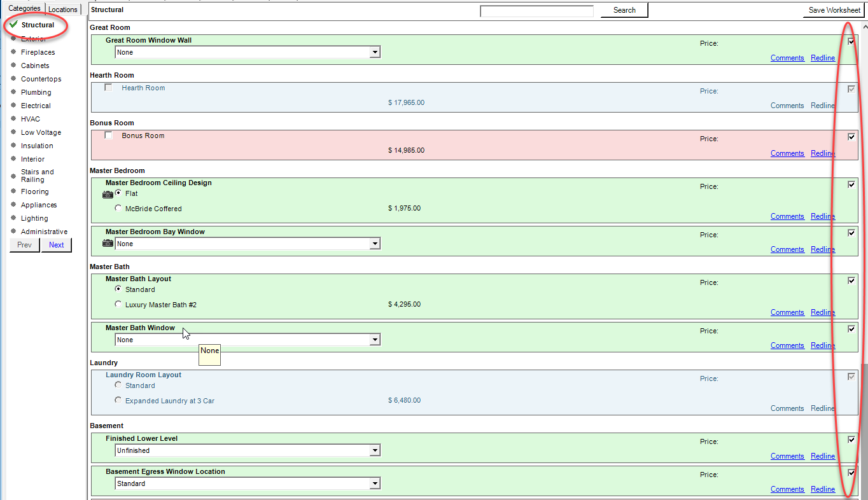Click in the search text field

(536, 11)
